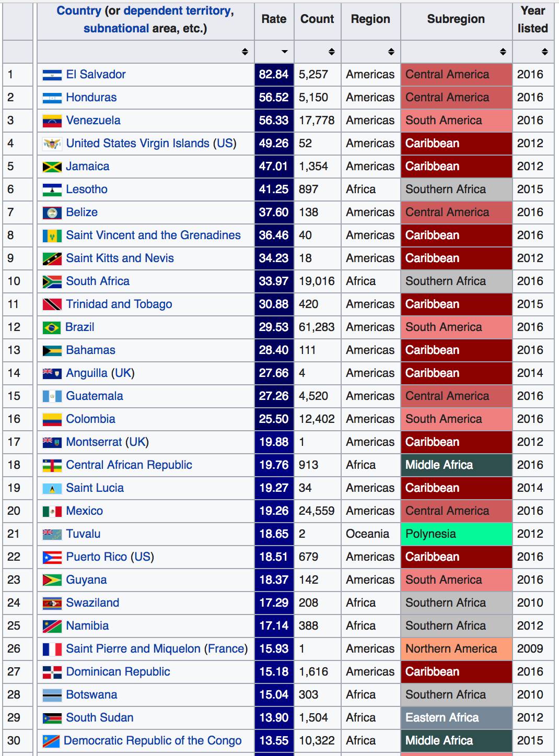Click the Botswana flag icon
This screenshot has height=756, width=559.
(x=52, y=695)
